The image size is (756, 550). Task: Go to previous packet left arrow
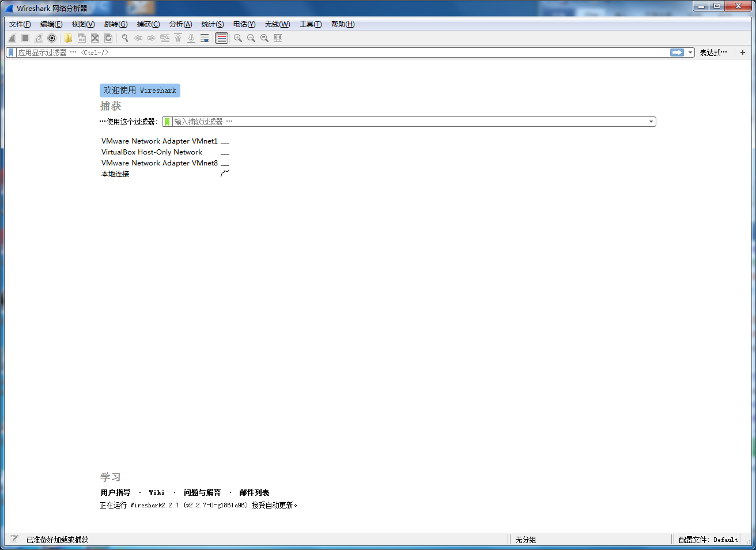[138, 38]
